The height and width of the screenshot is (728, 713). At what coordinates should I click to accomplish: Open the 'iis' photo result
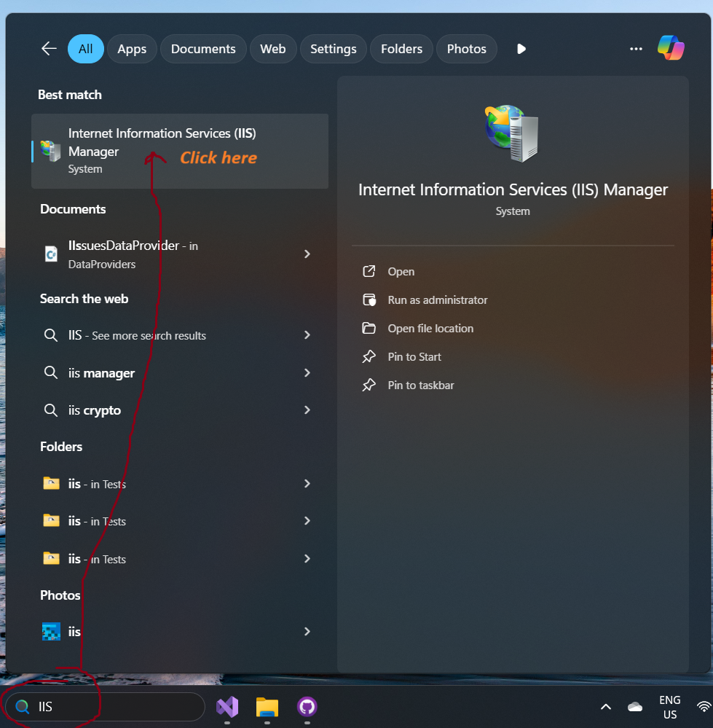(180, 631)
